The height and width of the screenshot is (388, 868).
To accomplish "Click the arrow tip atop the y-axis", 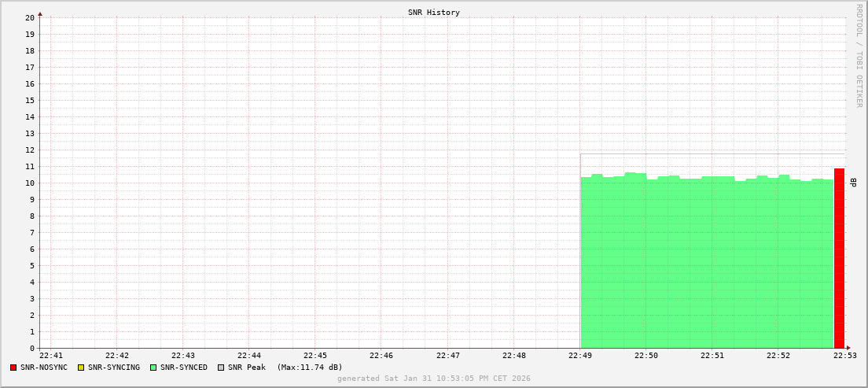I will coord(40,13).
